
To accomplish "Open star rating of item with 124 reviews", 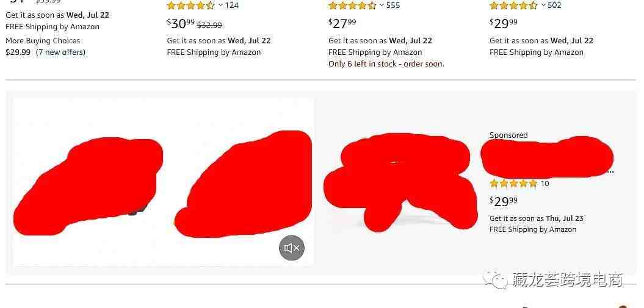I will (190, 5).
